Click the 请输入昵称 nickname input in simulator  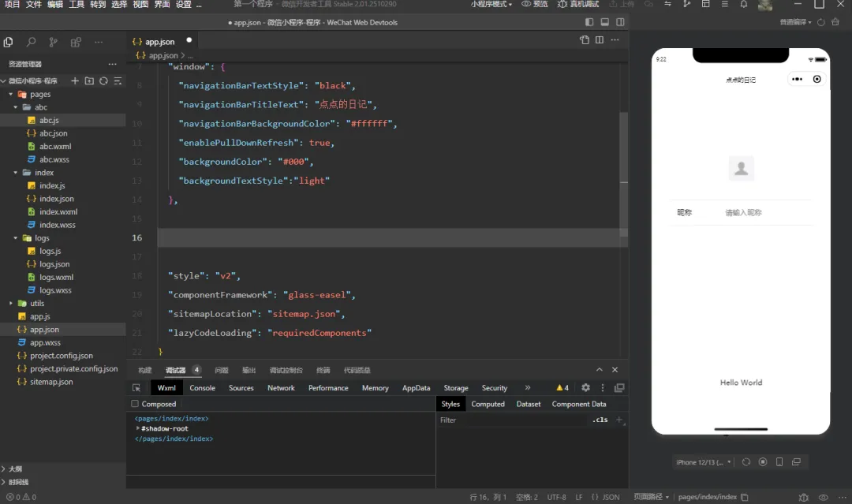click(x=743, y=212)
